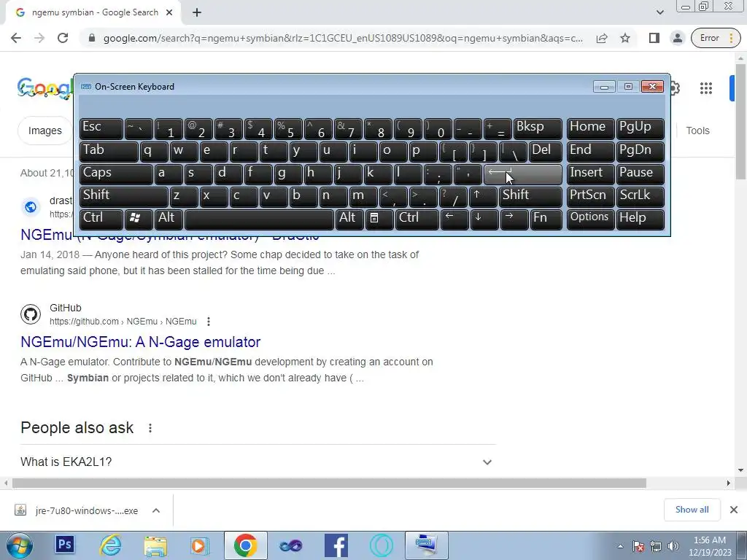The height and width of the screenshot is (560, 747).
Task: Show all downloads
Action: (x=692, y=510)
